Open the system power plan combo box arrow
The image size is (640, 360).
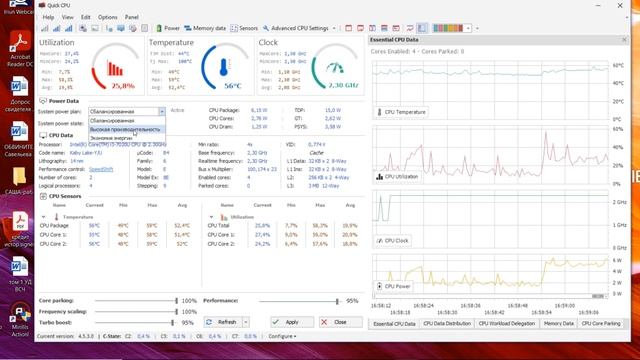coord(162,111)
